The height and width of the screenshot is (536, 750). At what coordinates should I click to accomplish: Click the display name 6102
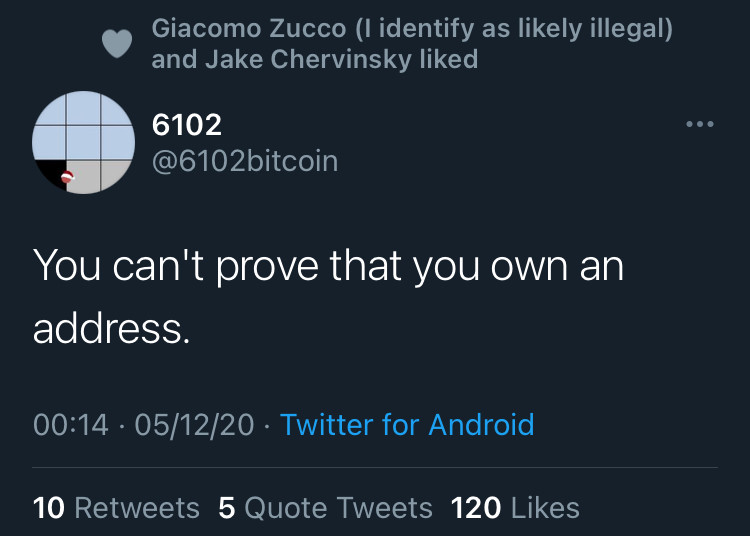coord(187,125)
